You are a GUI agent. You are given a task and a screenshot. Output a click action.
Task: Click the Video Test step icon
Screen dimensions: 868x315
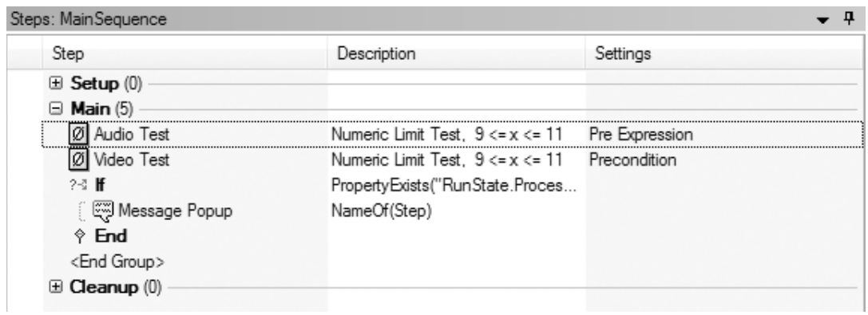pos(78,160)
